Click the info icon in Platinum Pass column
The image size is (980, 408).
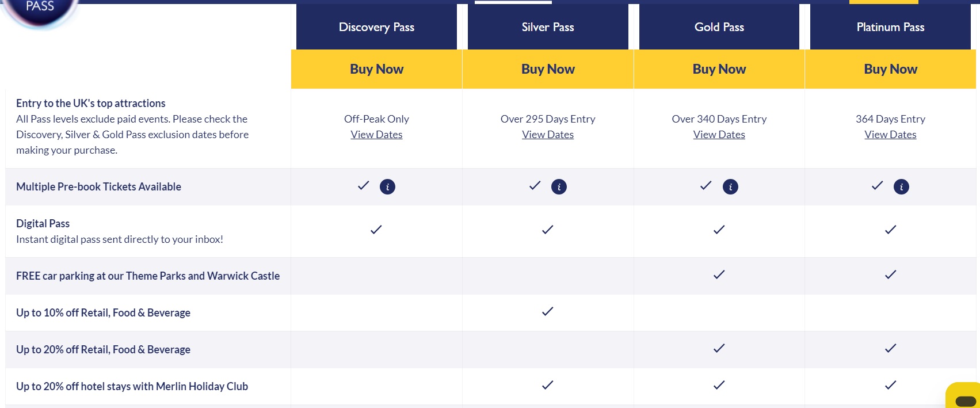(901, 187)
